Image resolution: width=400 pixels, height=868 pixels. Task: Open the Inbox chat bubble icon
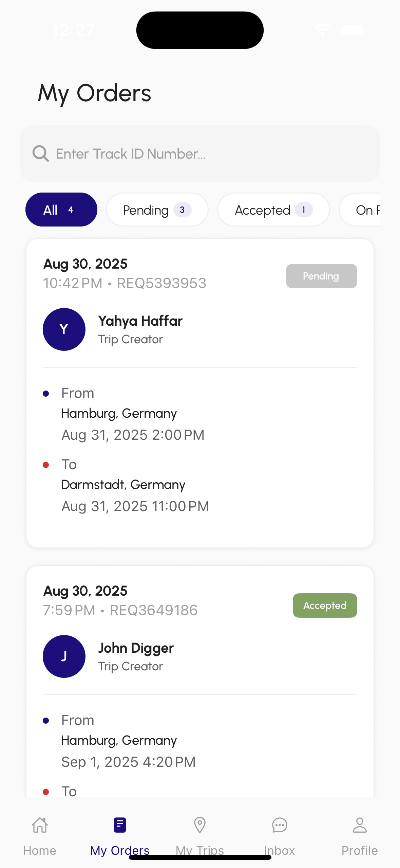click(280, 825)
